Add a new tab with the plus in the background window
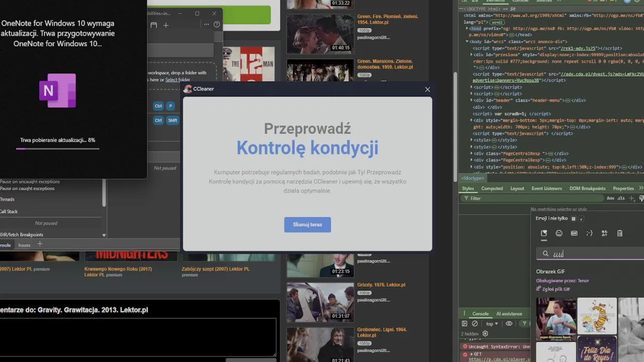 pos(166,25)
